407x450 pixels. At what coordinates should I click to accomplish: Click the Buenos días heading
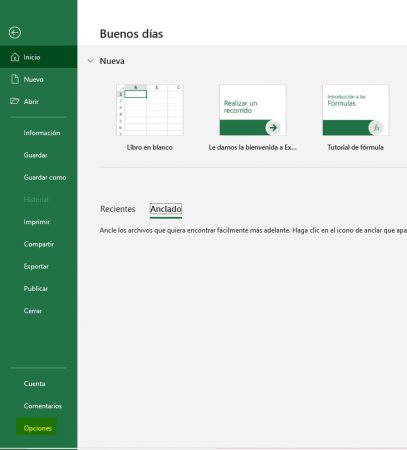click(x=131, y=34)
